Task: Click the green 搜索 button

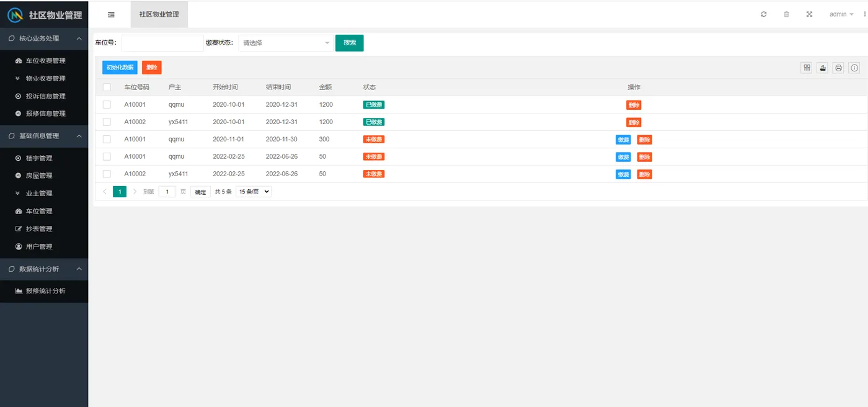Action: pos(350,43)
